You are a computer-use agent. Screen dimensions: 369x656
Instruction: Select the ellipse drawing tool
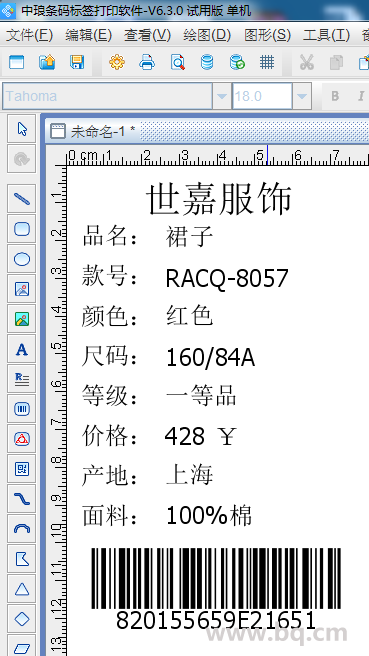(22, 259)
